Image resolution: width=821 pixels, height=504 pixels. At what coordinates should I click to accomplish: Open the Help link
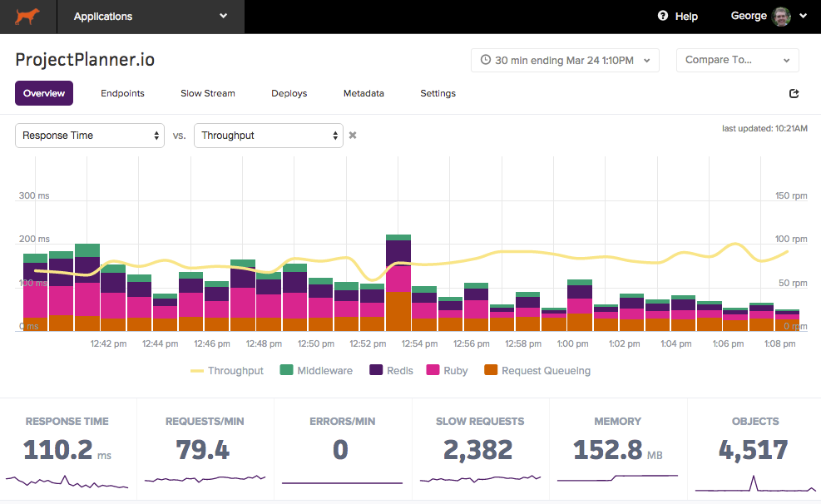click(686, 17)
